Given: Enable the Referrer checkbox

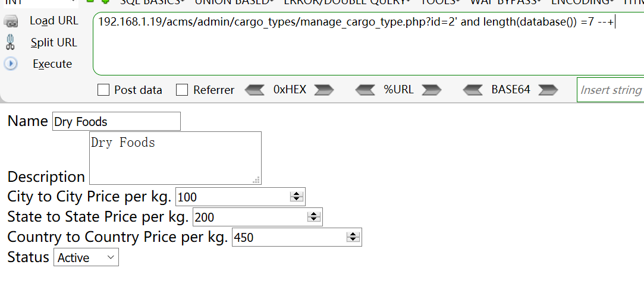Looking at the screenshot, I should (x=182, y=90).
